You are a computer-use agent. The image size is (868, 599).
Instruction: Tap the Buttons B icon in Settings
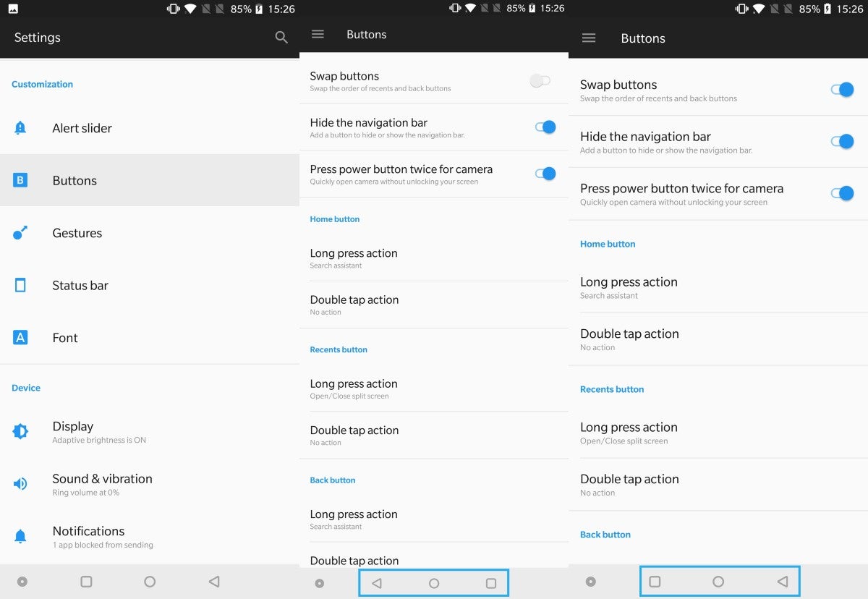[x=20, y=180]
